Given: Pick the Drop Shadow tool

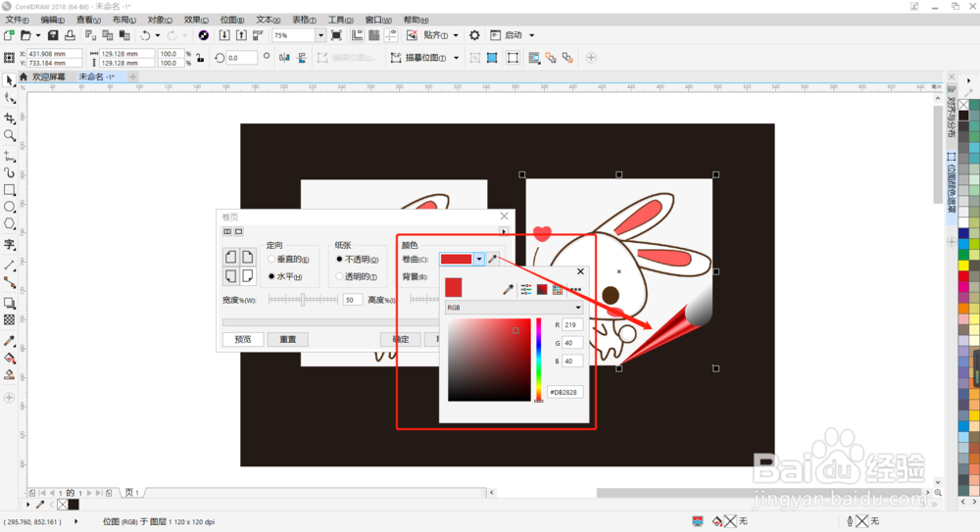Looking at the screenshot, I should pyautogui.click(x=10, y=303).
